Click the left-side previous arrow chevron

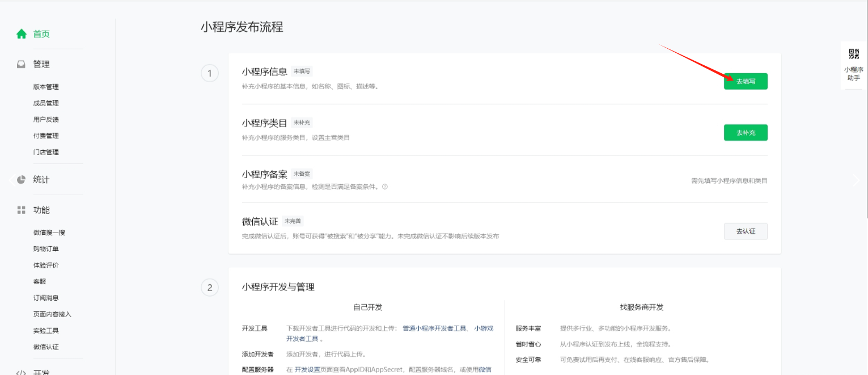[11, 180]
